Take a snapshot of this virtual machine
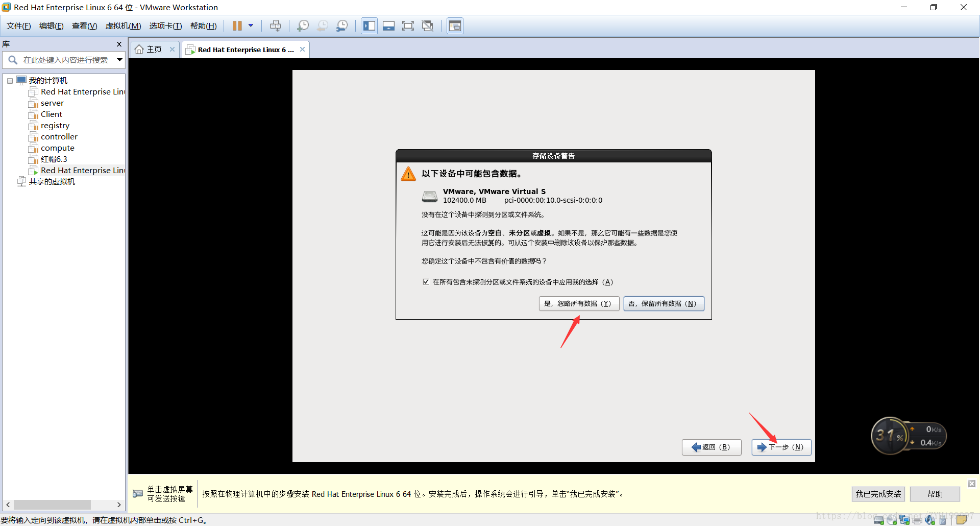Viewport: 980px width, 526px height. (x=303, y=26)
